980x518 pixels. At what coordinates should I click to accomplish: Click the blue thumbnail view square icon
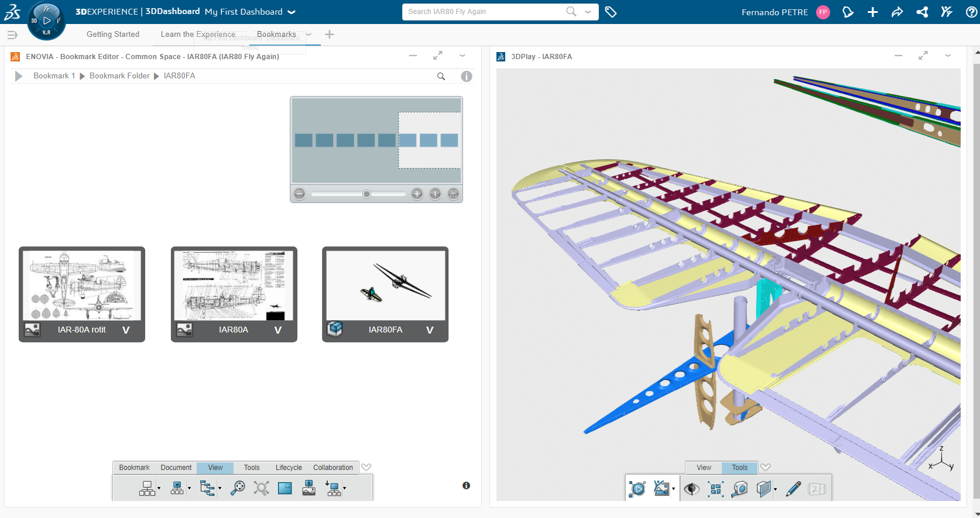pos(285,488)
